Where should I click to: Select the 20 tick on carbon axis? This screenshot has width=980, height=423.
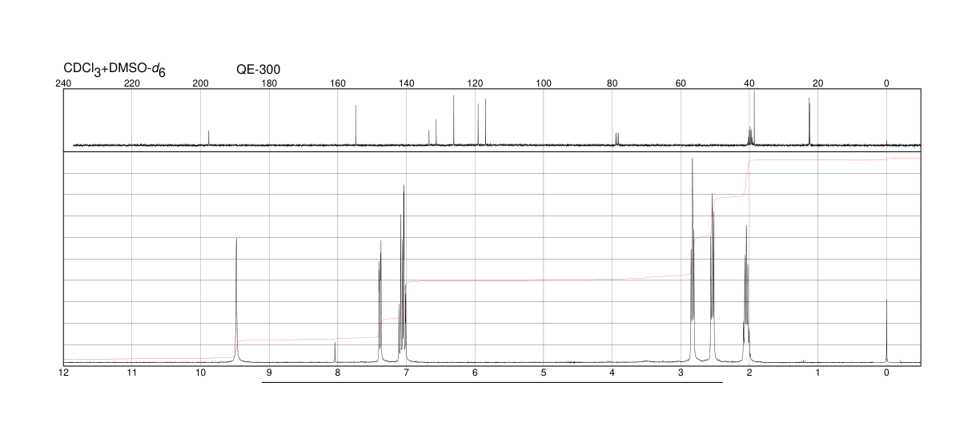817,83
